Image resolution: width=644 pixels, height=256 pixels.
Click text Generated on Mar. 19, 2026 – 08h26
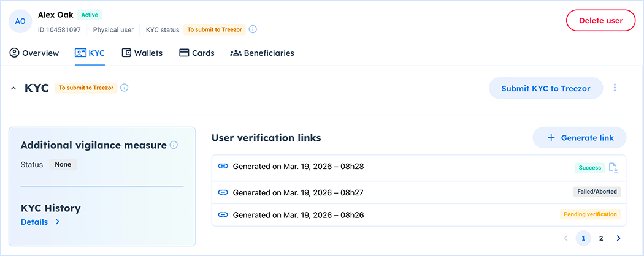tap(298, 214)
